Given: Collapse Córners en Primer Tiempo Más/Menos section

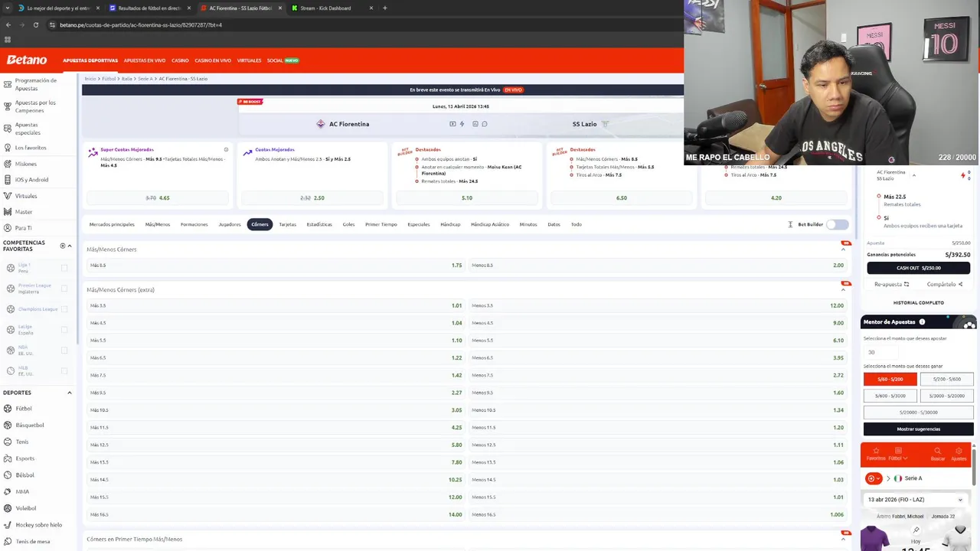Looking at the screenshot, I should tap(844, 539).
